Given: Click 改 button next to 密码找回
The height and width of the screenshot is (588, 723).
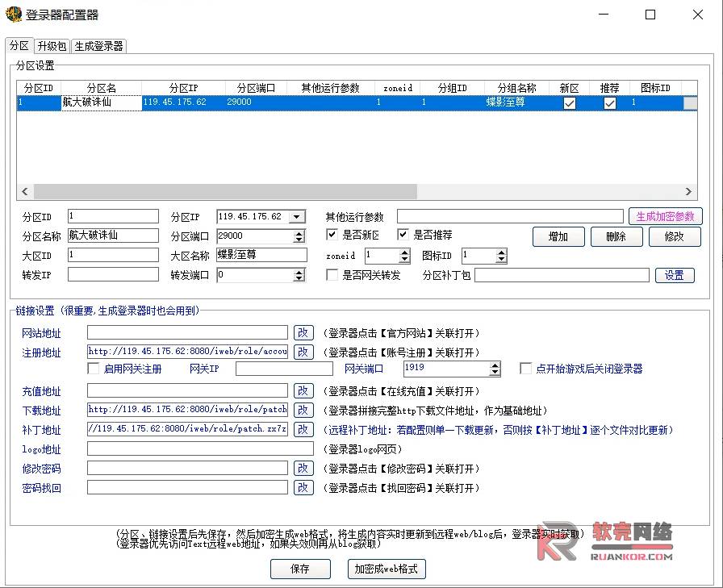Looking at the screenshot, I should pos(303,487).
